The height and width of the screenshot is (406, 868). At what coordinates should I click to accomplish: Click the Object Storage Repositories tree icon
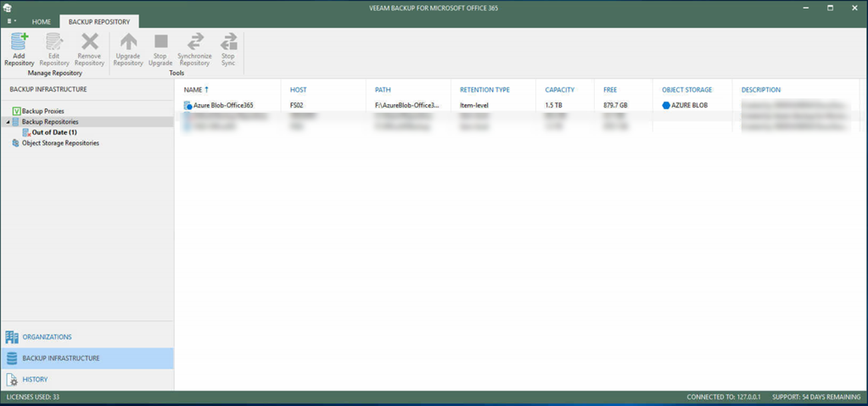click(x=16, y=142)
